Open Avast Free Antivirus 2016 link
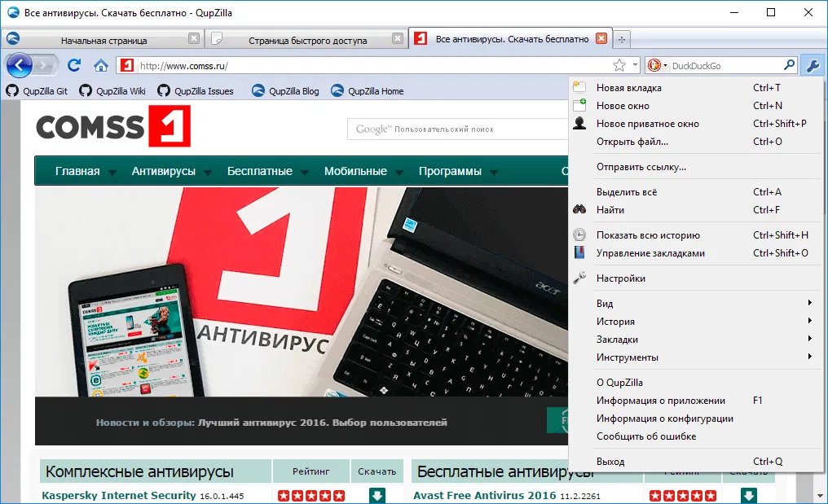Screen dimensions: 828x504 (x=484, y=496)
